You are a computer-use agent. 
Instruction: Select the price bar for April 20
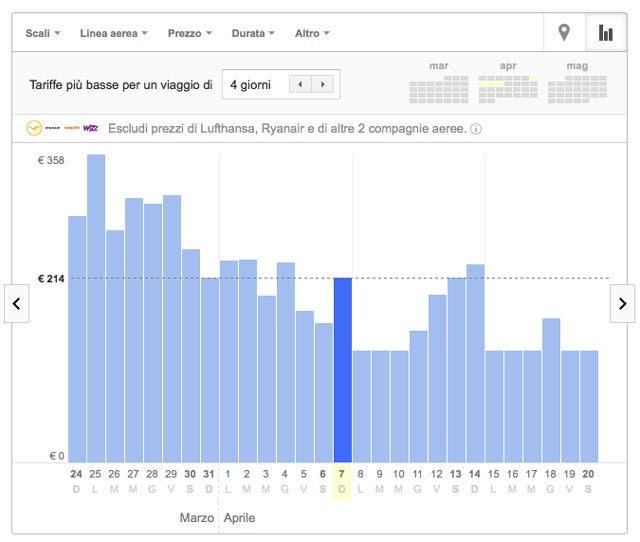[x=589, y=406]
